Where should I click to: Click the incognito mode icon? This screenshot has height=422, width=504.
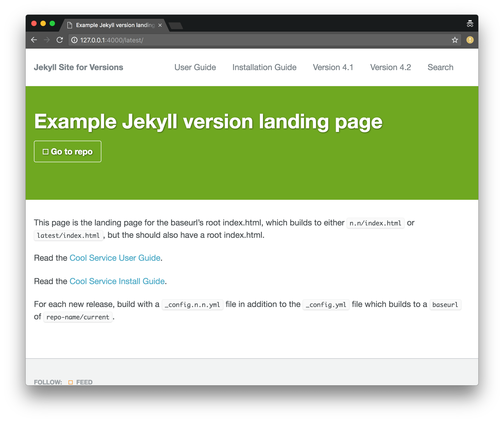(x=470, y=24)
